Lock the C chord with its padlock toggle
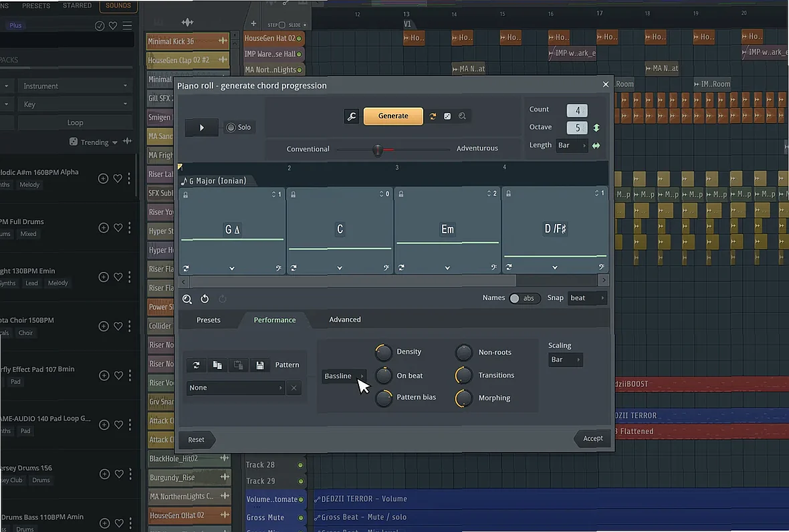The width and height of the screenshot is (789, 532). pyautogui.click(x=293, y=194)
